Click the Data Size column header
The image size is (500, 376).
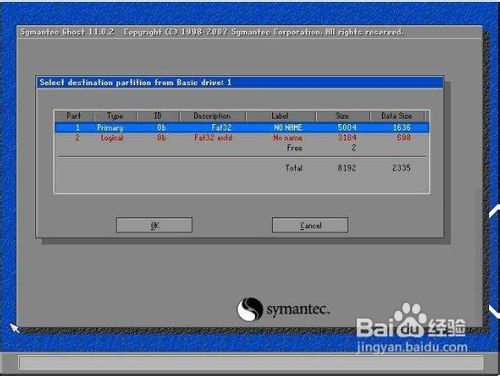[x=397, y=116]
